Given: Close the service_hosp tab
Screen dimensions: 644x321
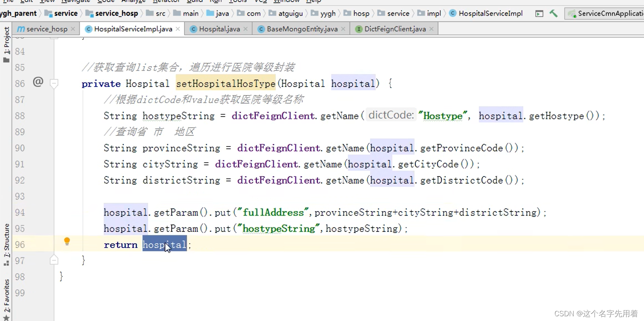Looking at the screenshot, I should 73,29.
